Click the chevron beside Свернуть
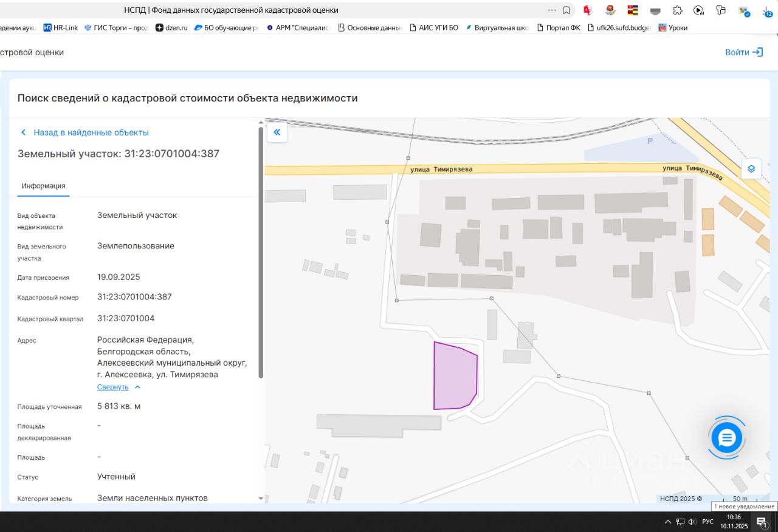Image resolution: width=778 pixels, height=532 pixels. point(137,387)
